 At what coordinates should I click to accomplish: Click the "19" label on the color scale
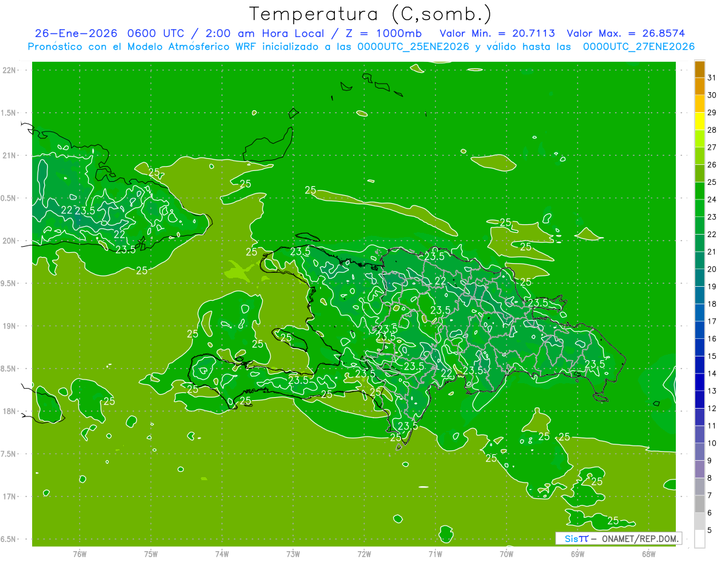pyautogui.click(x=712, y=286)
